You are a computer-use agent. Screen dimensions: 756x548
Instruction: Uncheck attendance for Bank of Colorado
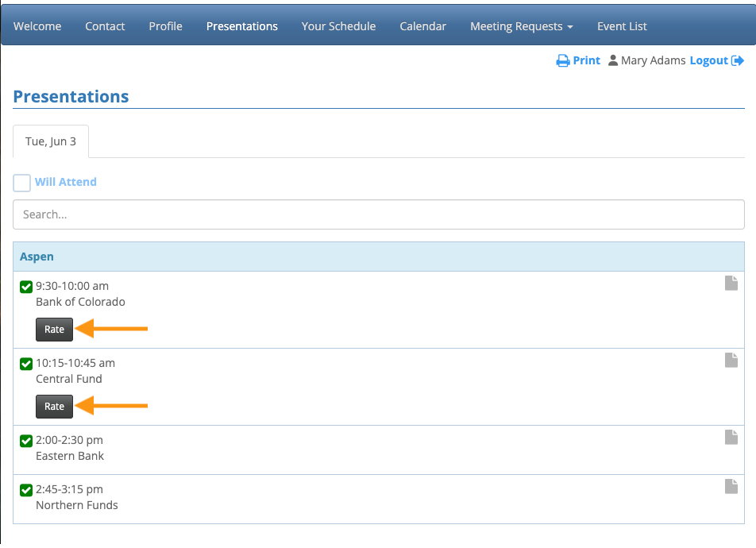tap(26, 287)
